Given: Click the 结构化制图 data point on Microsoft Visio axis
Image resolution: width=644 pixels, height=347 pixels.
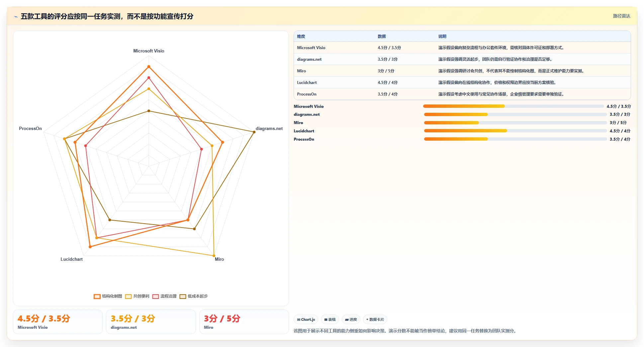Looking at the screenshot, I should click(149, 67).
